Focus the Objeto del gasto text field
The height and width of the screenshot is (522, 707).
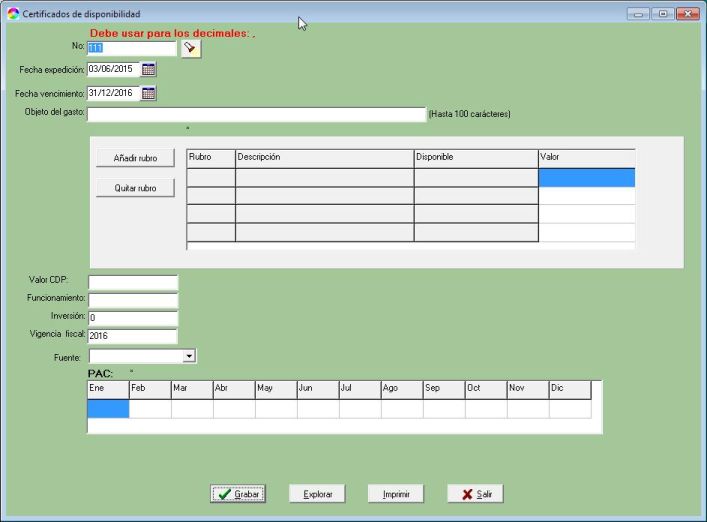[x=257, y=114]
